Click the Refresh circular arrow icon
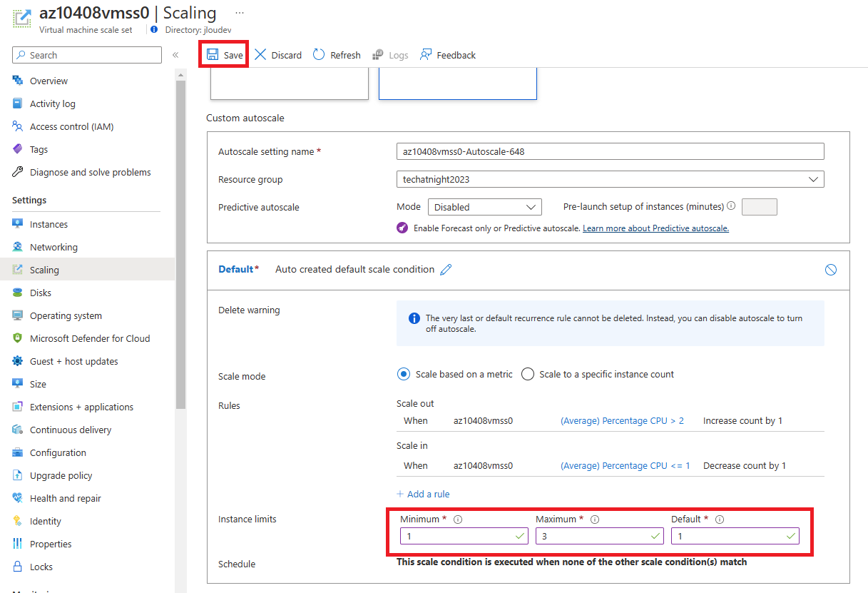The width and height of the screenshot is (868, 593). 319,55
